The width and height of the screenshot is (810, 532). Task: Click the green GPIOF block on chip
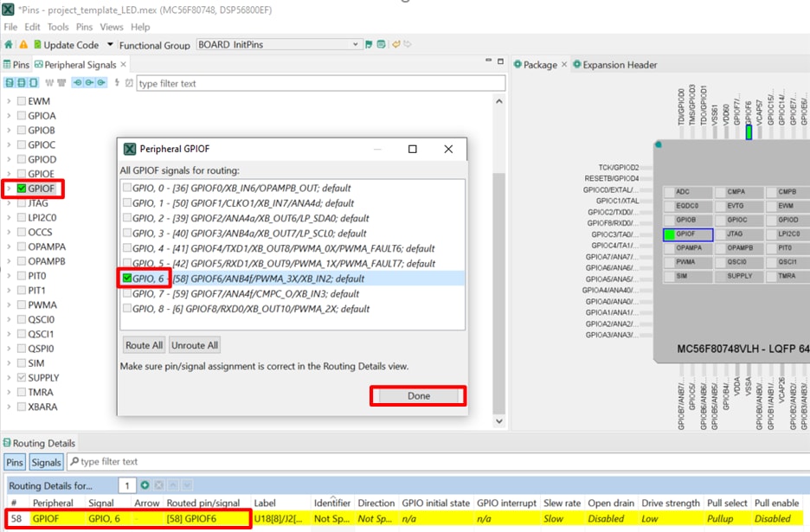tap(686, 234)
